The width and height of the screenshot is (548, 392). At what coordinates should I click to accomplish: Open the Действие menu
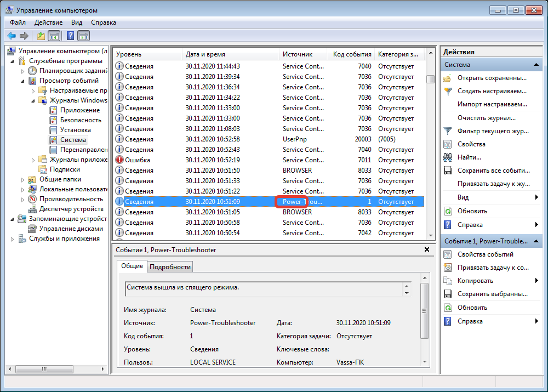[48, 22]
